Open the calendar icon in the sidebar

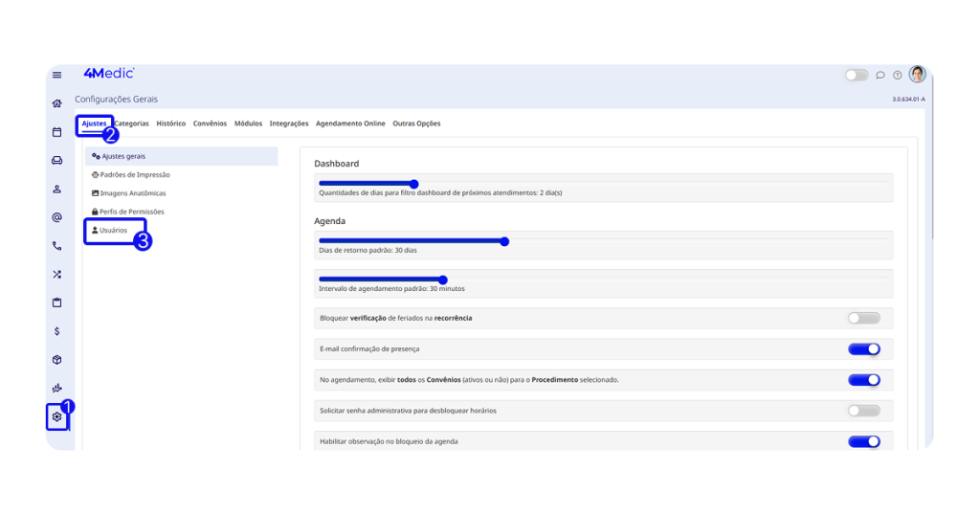click(x=57, y=132)
